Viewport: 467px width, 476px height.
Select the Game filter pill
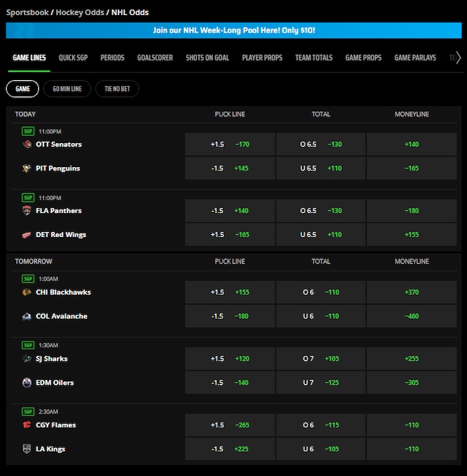(23, 89)
